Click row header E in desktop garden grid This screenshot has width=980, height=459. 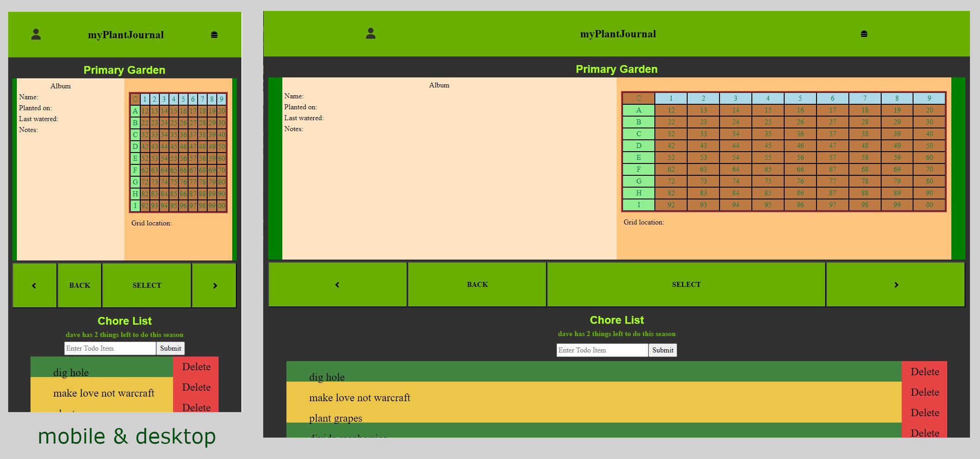pos(638,158)
